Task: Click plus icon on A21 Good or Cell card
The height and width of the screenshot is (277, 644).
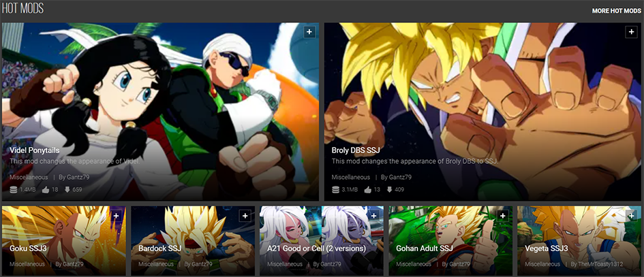Action: [x=374, y=216]
